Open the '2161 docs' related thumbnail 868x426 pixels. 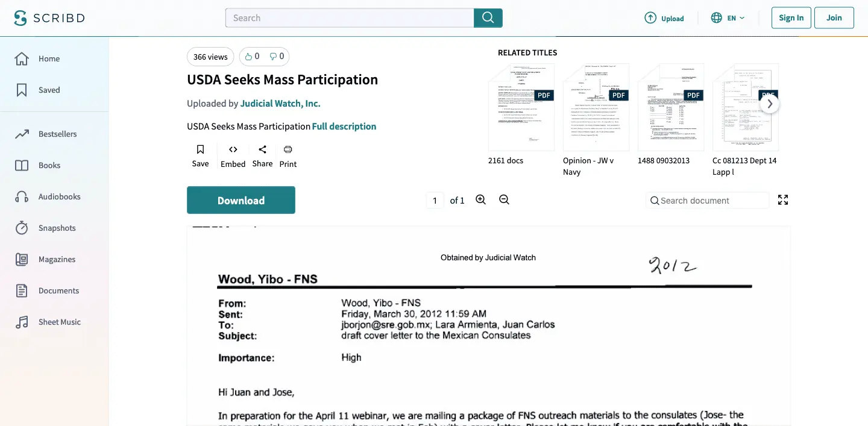521,107
